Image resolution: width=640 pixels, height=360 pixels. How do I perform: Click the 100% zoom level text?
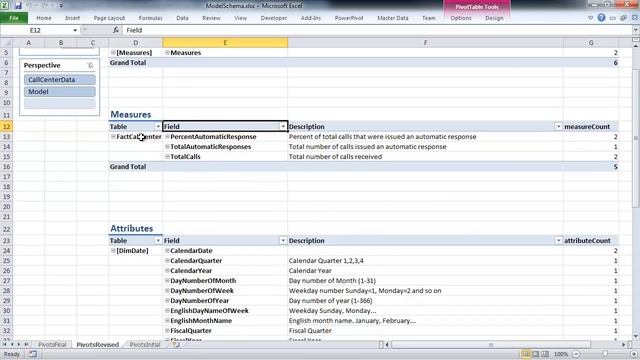tap(561, 354)
